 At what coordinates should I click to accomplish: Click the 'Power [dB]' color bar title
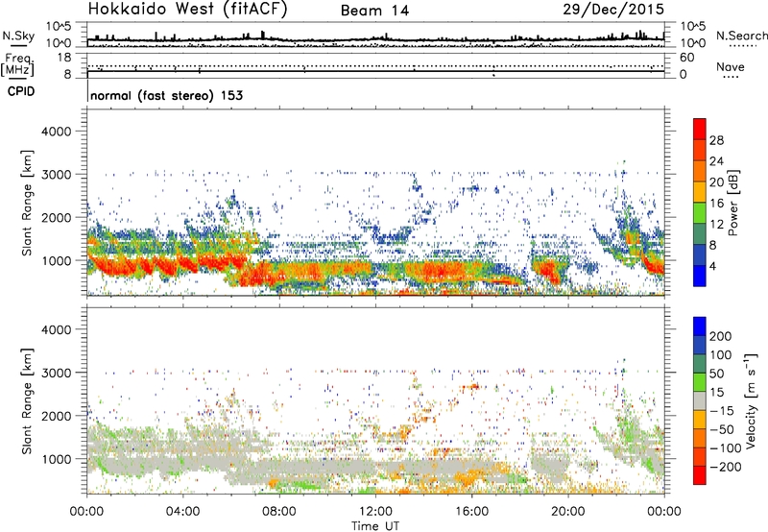tap(733, 203)
